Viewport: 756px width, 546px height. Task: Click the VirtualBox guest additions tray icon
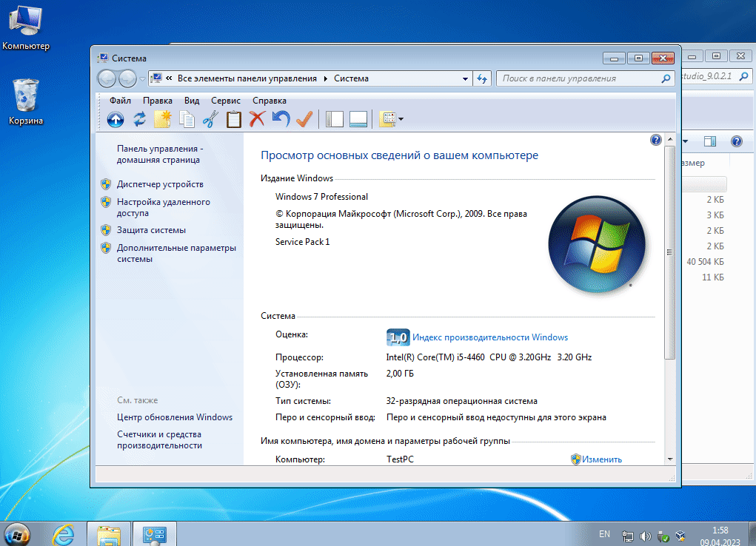point(680,536)
